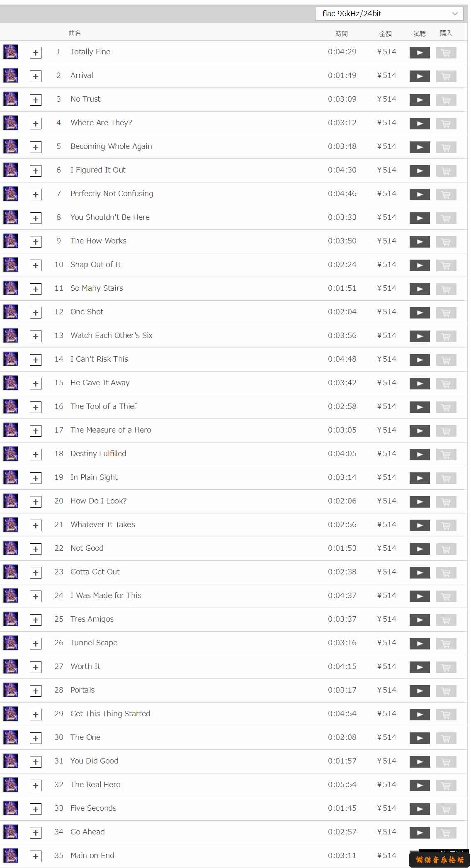
Task: Expand the Five Seconds track row
Action: pyautogui.click(x=36, y=809)
